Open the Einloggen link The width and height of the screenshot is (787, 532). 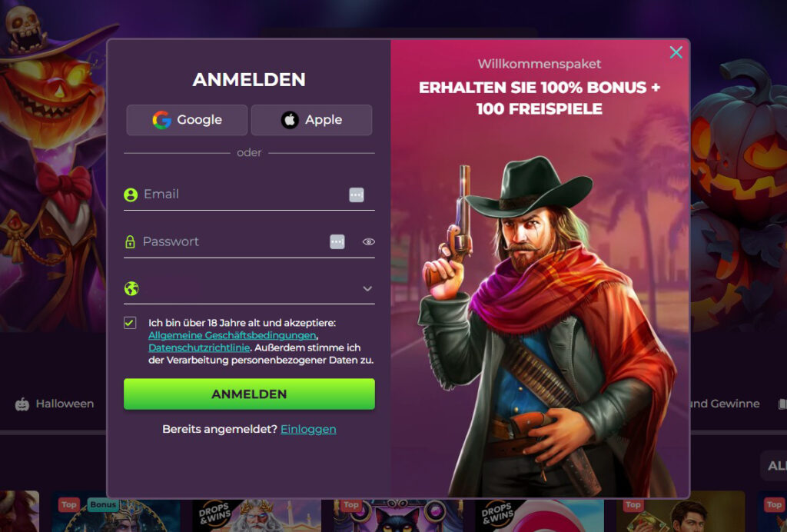click(x=308, y=429)
